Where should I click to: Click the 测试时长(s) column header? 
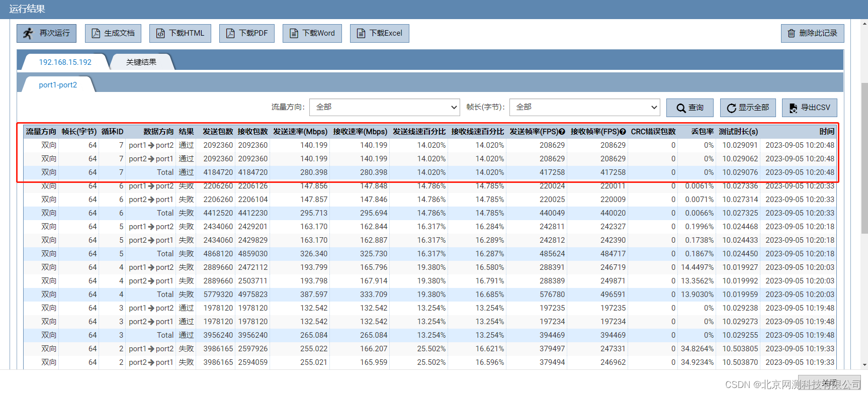coord(738,132)
